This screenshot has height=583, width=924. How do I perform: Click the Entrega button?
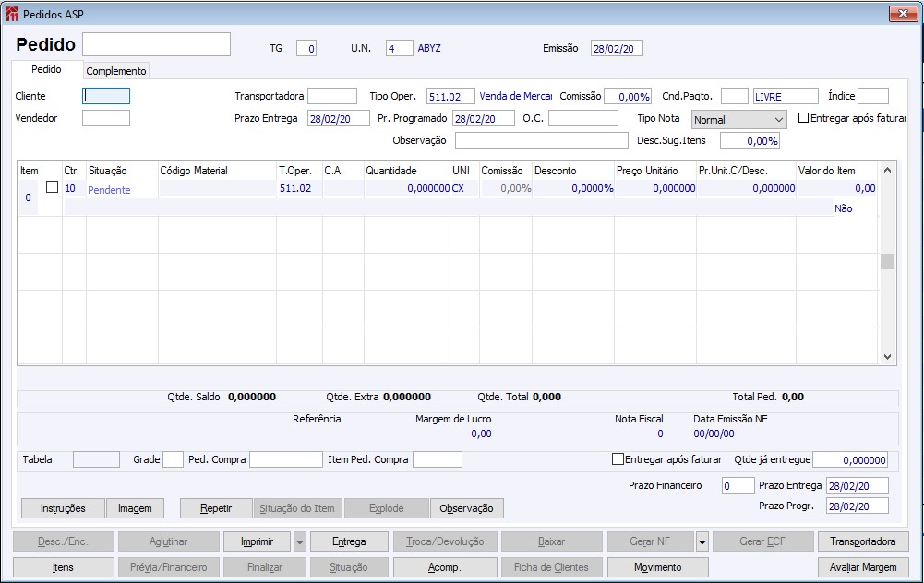click(x=349, y=541)
